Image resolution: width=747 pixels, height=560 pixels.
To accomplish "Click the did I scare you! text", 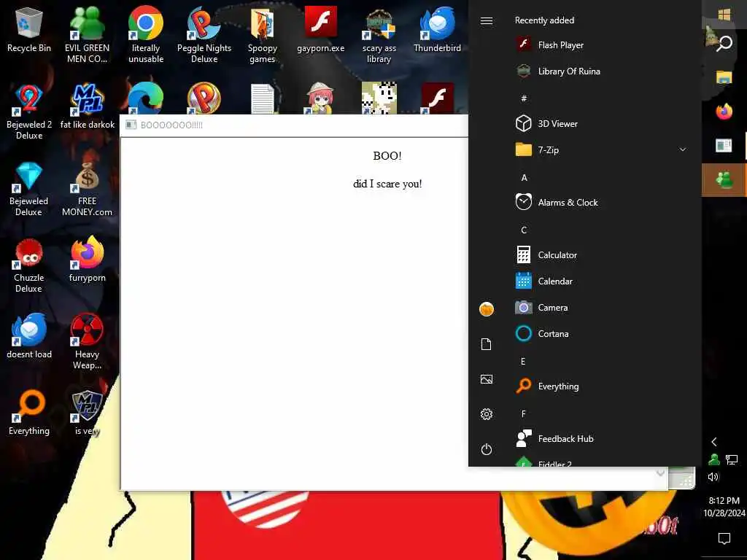I will pyautogui.click(x=387, y=184).
